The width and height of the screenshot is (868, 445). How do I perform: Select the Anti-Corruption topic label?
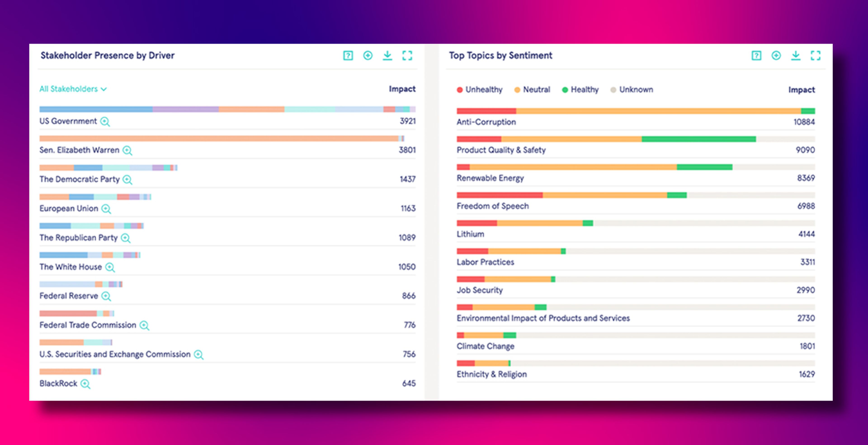click(x=486, y=122)
